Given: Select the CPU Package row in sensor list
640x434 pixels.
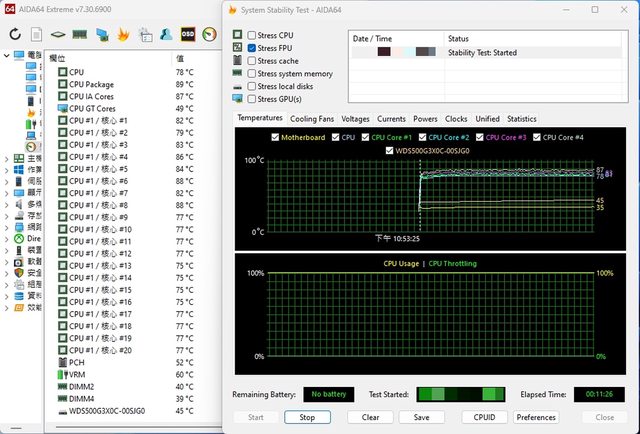Looking at the screenshot, I should [x=91, y=85].
